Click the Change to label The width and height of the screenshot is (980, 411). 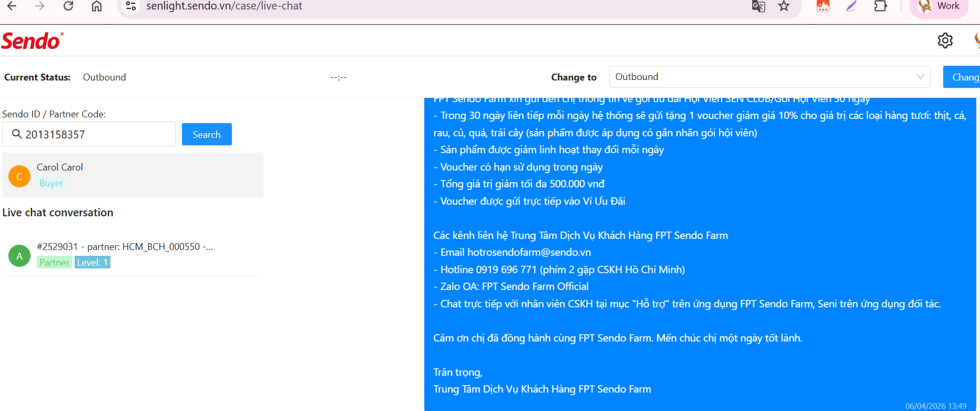tap(574, 77)
